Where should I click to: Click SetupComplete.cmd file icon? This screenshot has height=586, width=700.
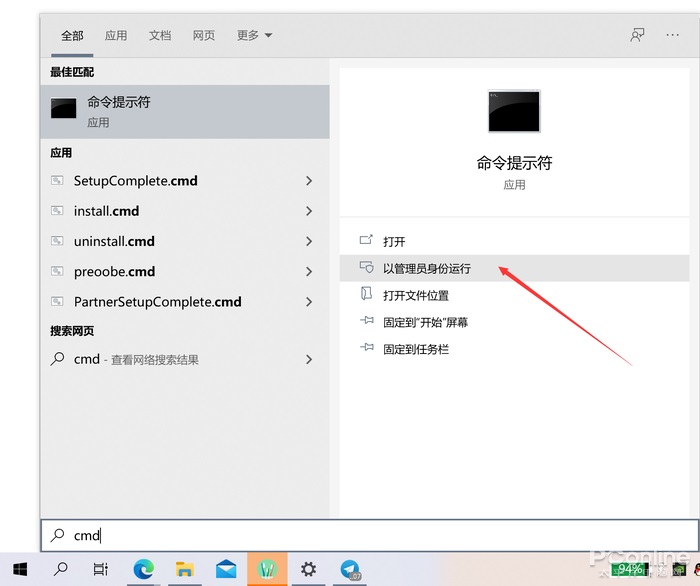tap(57, 180)
